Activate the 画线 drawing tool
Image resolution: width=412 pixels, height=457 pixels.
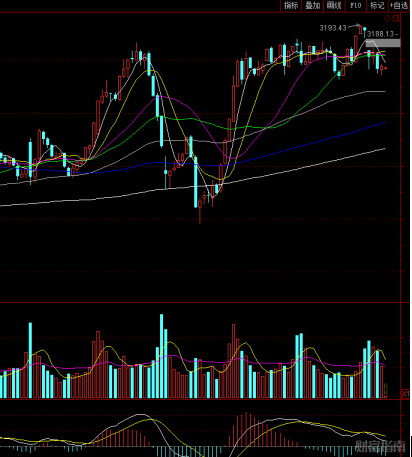(334, 5)
